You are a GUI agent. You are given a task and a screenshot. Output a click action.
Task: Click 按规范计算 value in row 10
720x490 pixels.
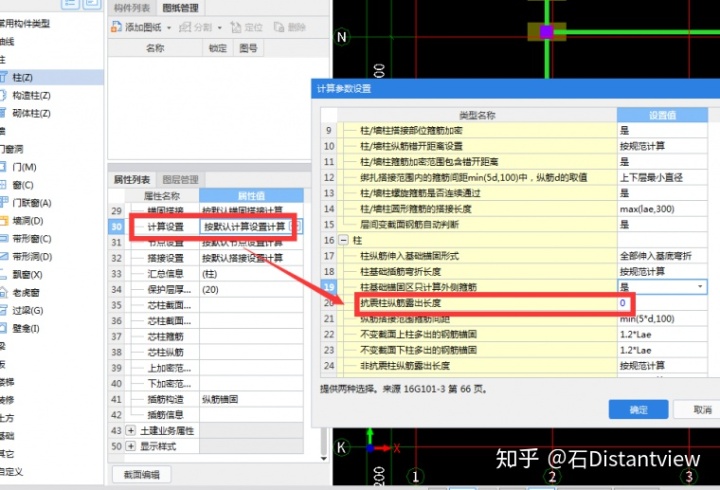(662, 146)
